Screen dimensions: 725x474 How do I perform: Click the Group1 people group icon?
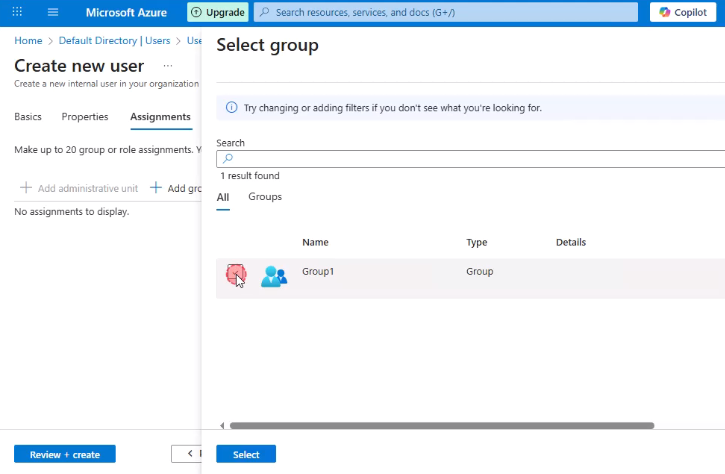[274, 277]
